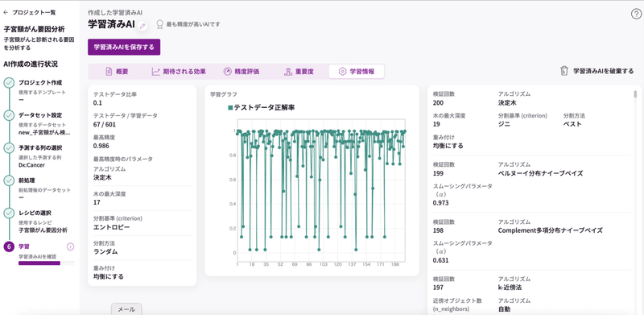Click Complement多項分布ナイーブベイズ algorithm entry
644x315 pixels.
pos(551,230)
